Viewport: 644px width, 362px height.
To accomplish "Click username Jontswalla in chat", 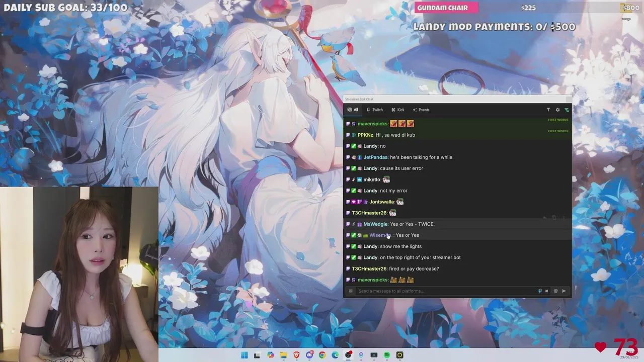I will [x=381, y=202].
